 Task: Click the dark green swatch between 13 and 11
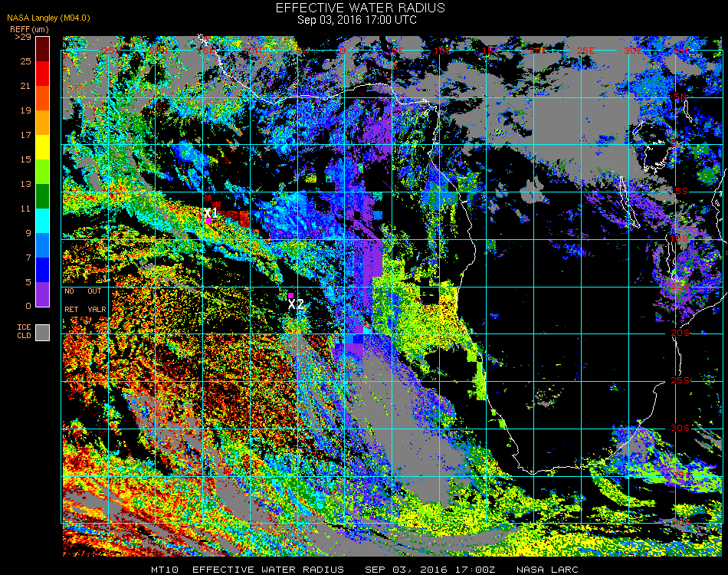43,196
